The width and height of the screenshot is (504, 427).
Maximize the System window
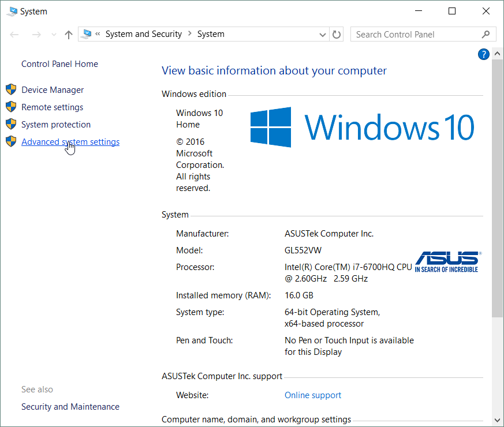(x=452, y=11)
